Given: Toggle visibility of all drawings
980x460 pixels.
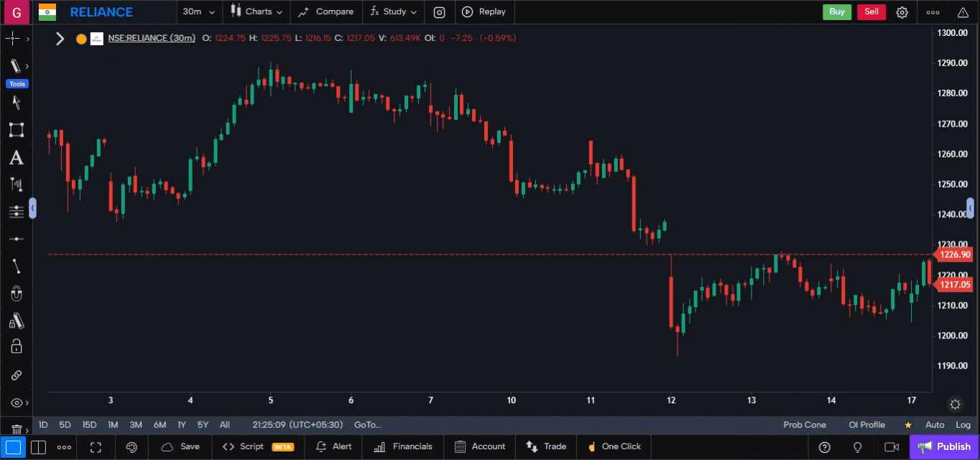Looking at the screenshot, I should click(x=16, y=402).
